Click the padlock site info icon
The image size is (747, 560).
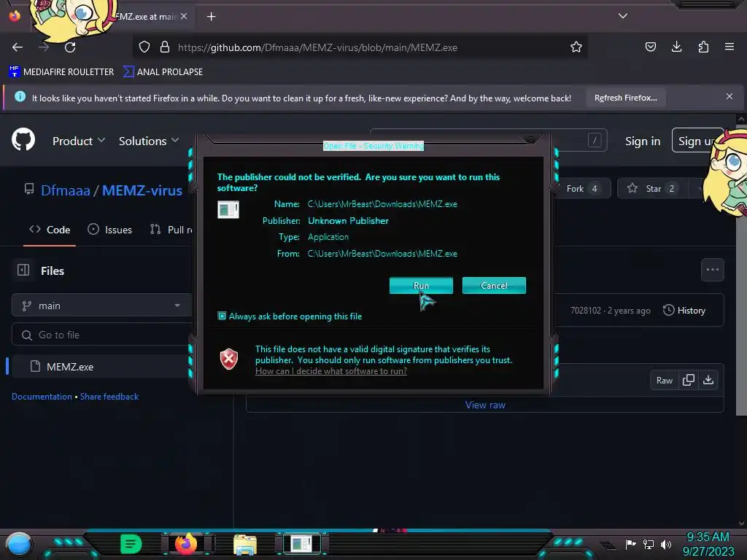click(x=165, y=47)
